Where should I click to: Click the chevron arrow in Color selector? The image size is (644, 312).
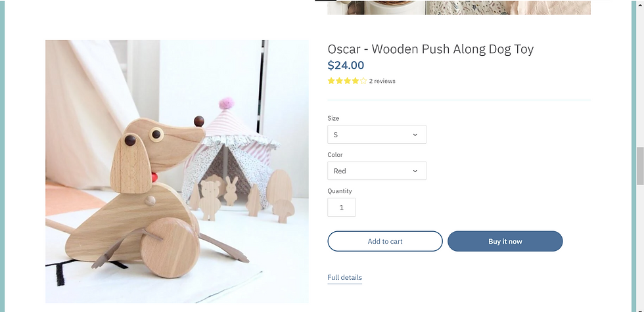(x=415, y=171)
